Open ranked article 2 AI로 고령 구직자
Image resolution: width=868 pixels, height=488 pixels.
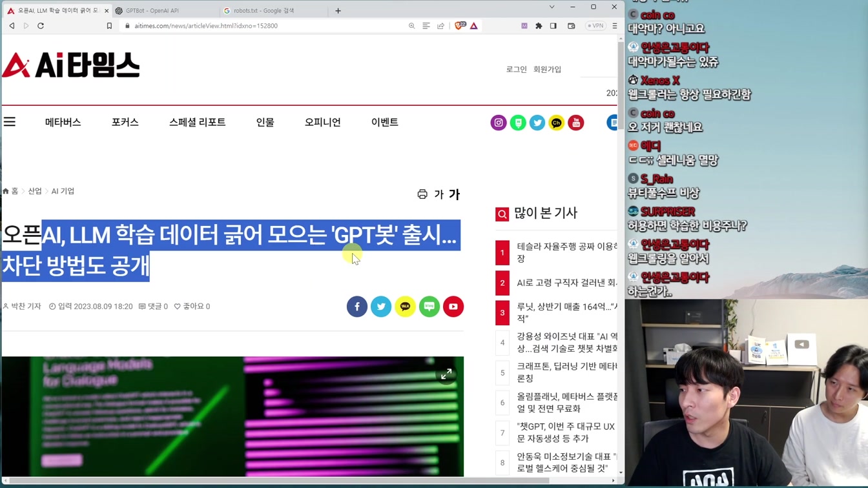click(567, 283)
